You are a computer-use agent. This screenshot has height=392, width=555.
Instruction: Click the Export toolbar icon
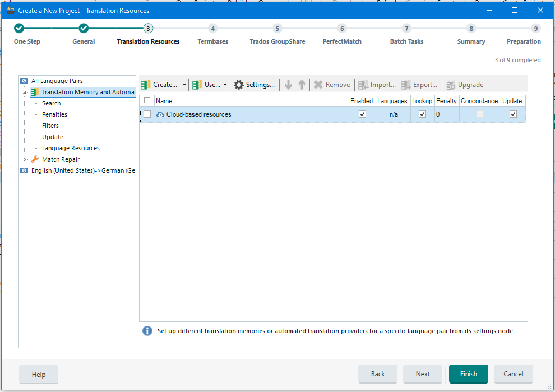tap(406, 85)
